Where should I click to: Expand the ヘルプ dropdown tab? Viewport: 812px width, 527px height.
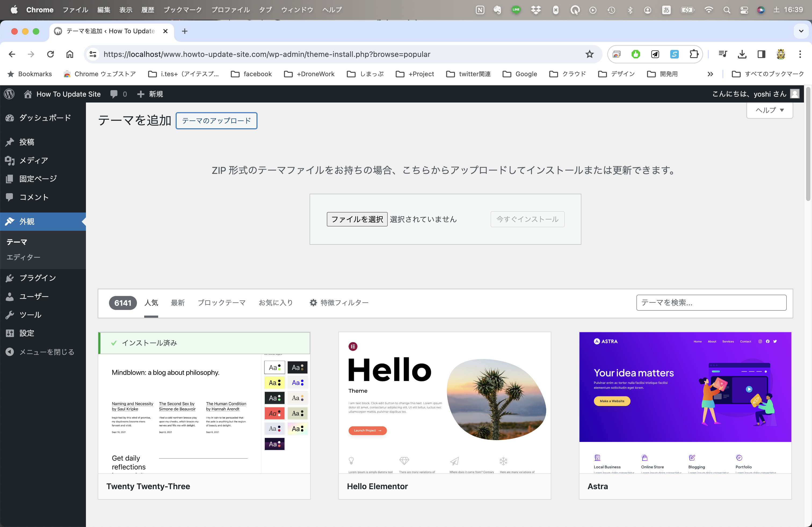click(769, 110)
